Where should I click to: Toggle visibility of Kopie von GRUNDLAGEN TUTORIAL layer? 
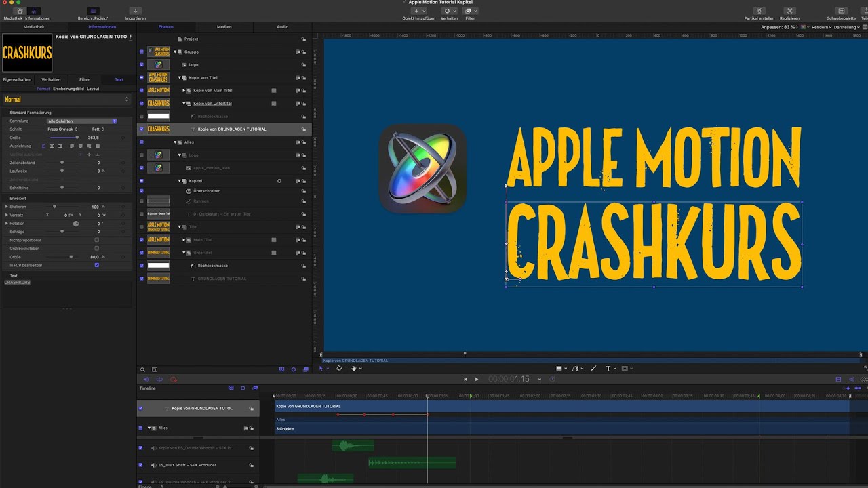(142, 129)
